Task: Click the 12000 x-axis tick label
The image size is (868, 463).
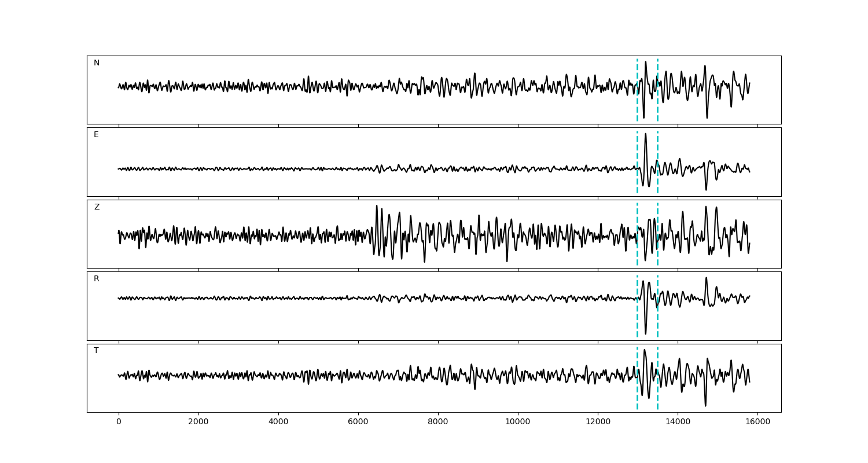Action: (x=598, y=422)
